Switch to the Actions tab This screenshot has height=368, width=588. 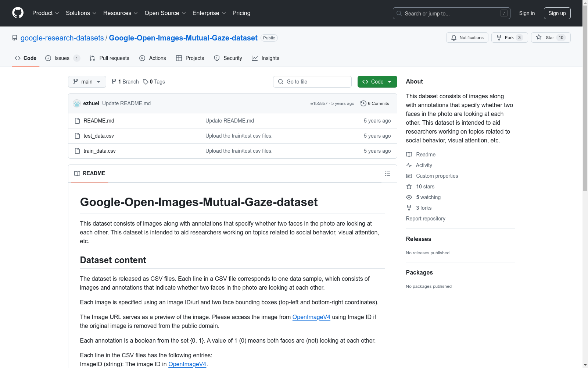click(x=153, y=58)
